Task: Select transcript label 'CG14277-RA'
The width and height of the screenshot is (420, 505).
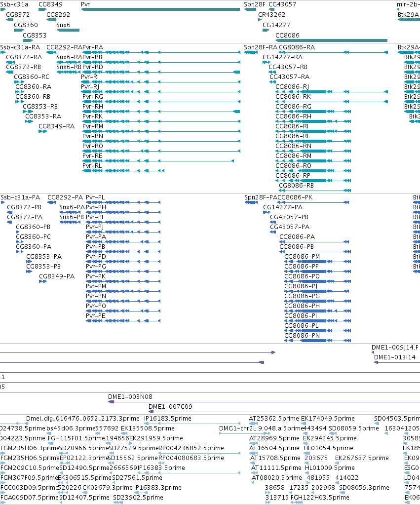Action: point(282,57)
